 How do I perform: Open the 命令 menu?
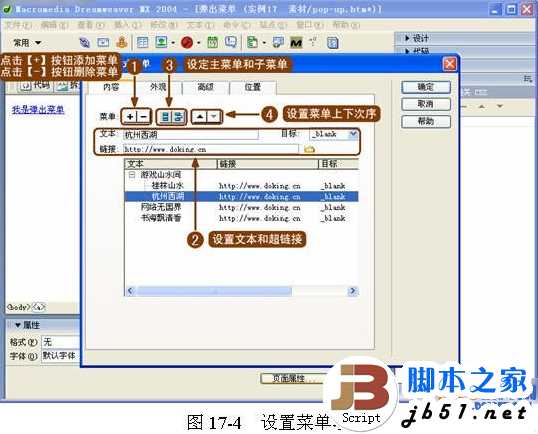(237, 25)
